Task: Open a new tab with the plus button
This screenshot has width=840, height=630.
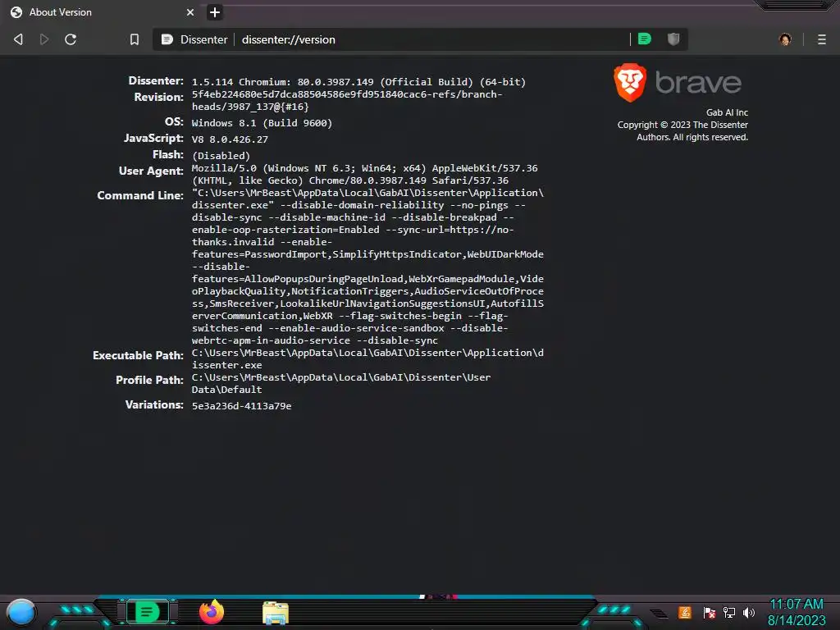Action: click(215, 12)
